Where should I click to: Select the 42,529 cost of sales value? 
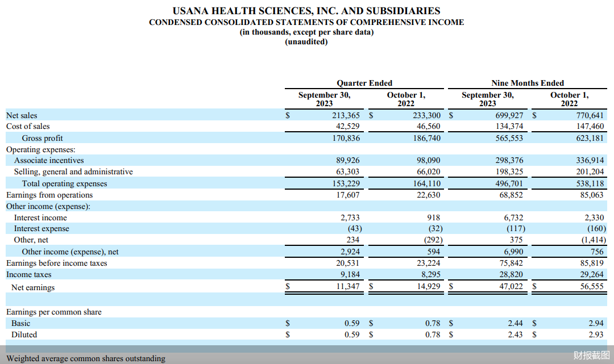(348, 126)
